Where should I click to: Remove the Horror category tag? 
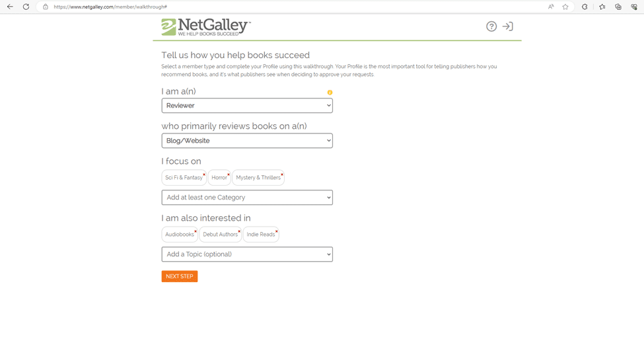pyautogui.click(x=229, y=174)
